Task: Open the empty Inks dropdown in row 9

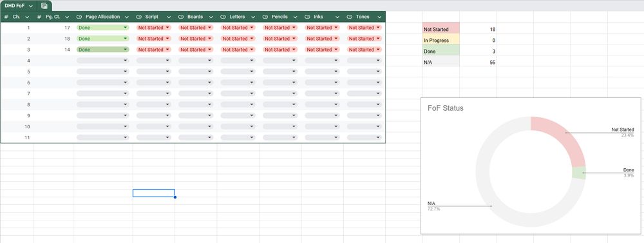Action: pos(323,115)
